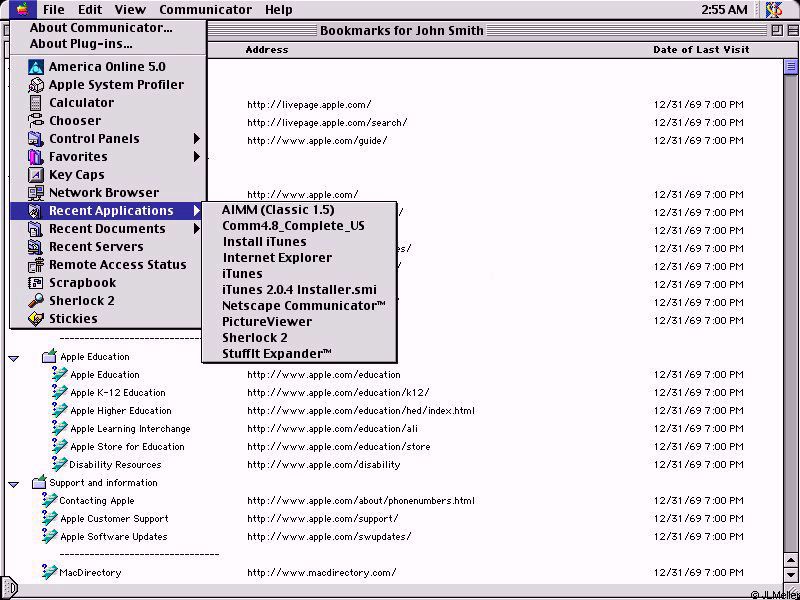This screenshot has height=600, width=800.
Task: Click the http://www.apple.com/guide/ address
Action: pyautogui.click(x=317, y=140)
